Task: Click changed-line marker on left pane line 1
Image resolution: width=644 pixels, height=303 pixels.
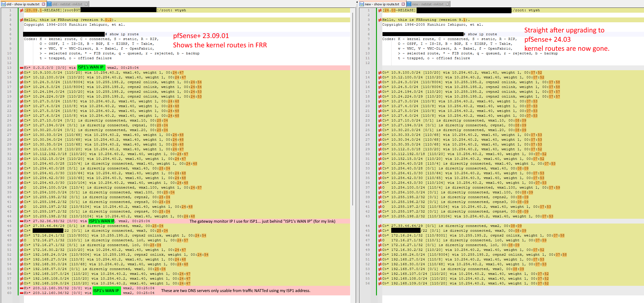Action: [22, 10]
